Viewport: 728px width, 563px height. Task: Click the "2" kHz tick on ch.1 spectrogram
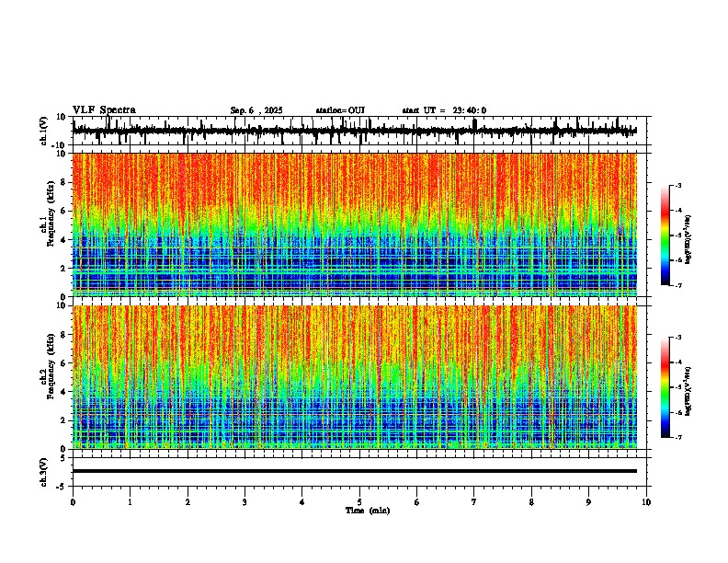[63, 269]
